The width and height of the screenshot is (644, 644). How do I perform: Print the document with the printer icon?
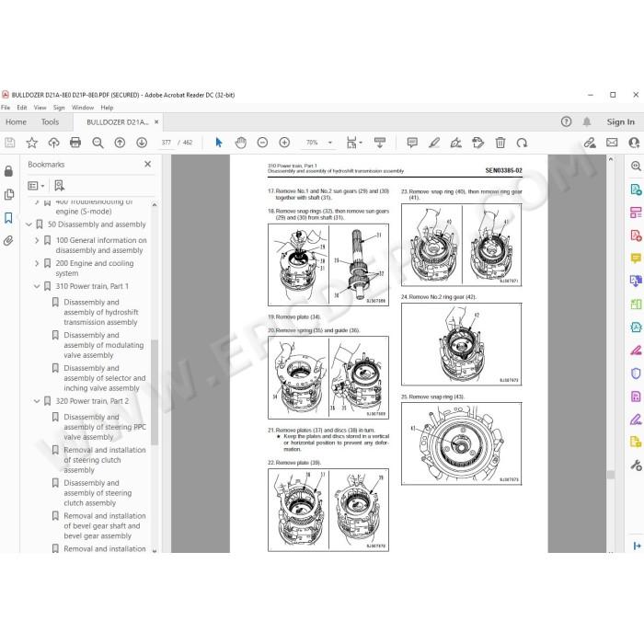click(75, 143)
